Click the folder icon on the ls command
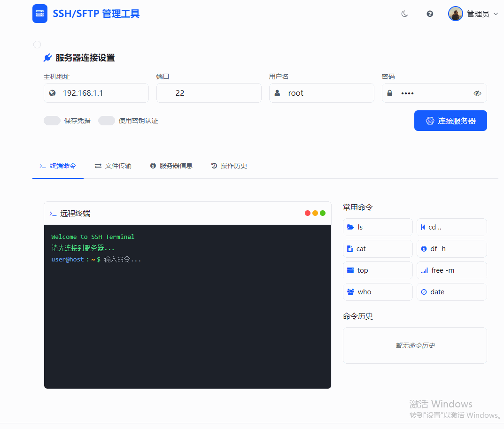This screenshot has height=429, width=504. pos(351,227)
